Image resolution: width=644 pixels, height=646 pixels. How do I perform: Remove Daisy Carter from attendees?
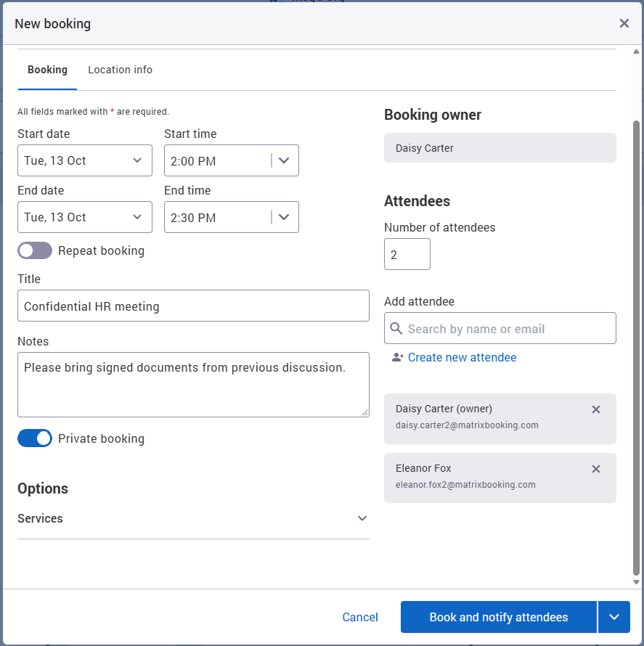pyautogui.click(x=595, y=409)
